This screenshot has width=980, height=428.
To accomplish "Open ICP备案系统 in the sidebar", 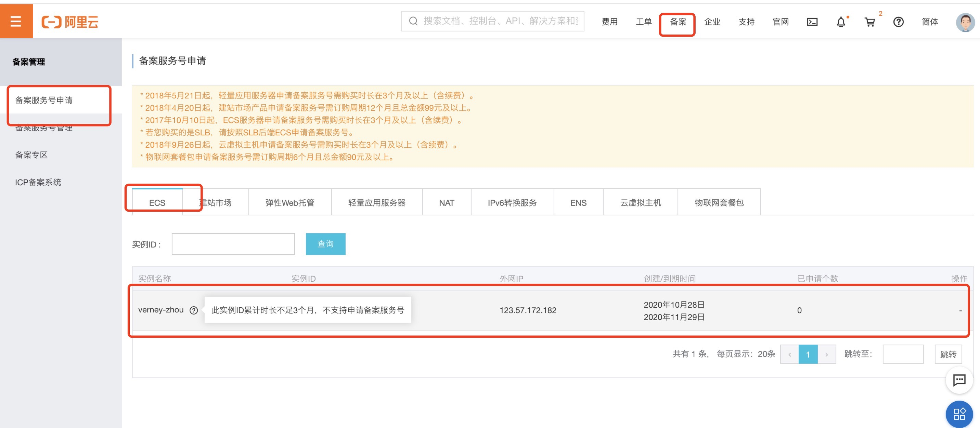I will [x=38, y=182].
